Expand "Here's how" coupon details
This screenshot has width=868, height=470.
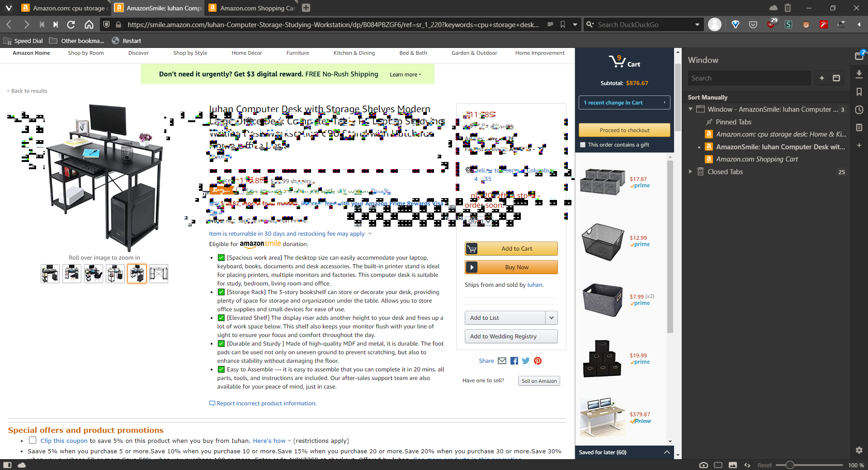pos(272,441)
